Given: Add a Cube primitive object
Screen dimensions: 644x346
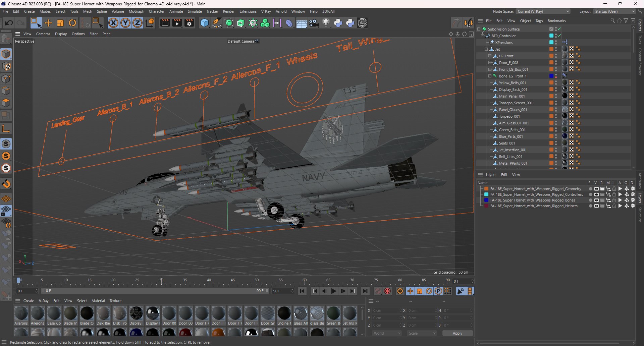Looking at the screenshot, I should (x=204, y=23).
